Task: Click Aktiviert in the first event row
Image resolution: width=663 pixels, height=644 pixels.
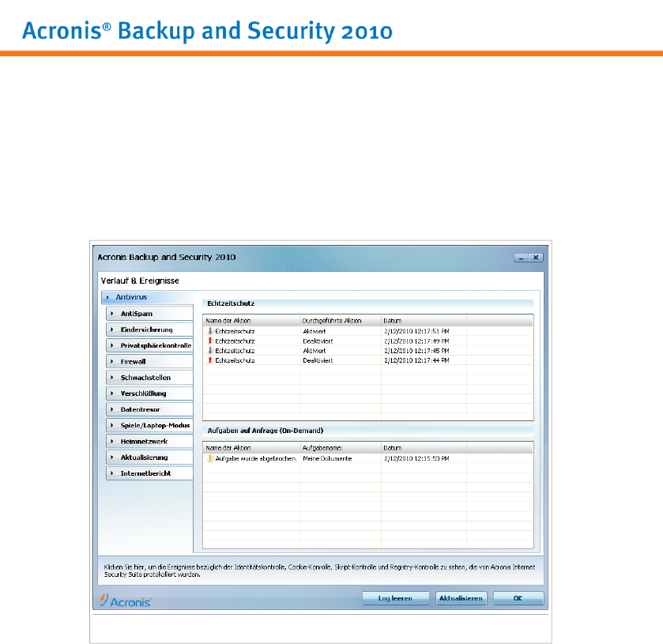Action: 315,331
